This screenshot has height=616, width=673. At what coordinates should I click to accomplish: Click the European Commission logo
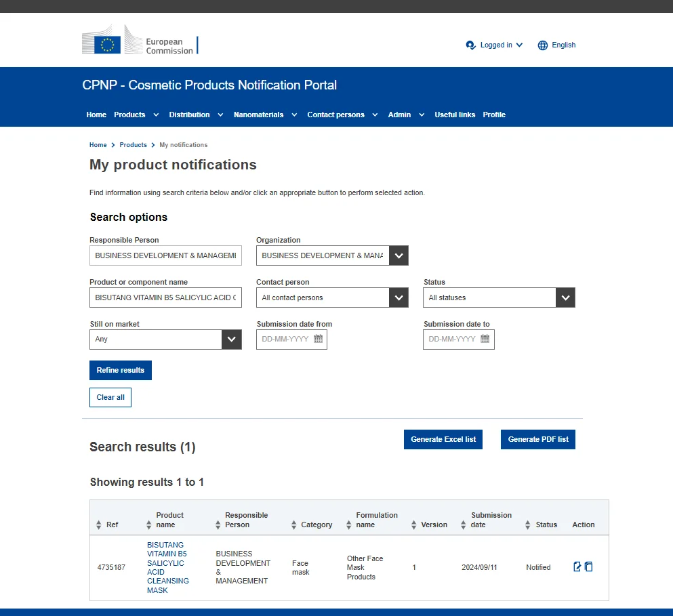tap(140, 41)
